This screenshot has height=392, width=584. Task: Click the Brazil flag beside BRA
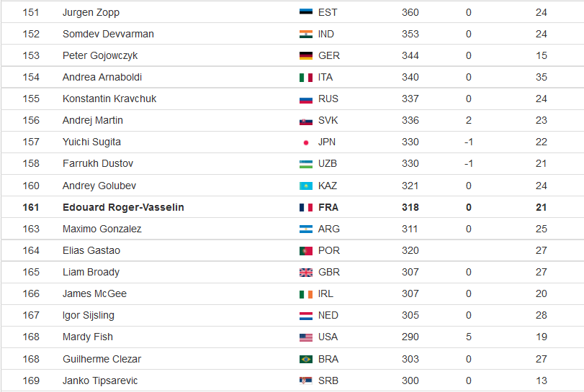point(306,359)
